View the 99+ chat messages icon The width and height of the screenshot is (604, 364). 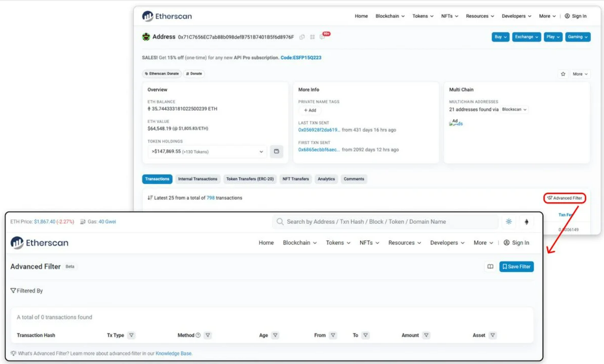click(x=324, y=36)
